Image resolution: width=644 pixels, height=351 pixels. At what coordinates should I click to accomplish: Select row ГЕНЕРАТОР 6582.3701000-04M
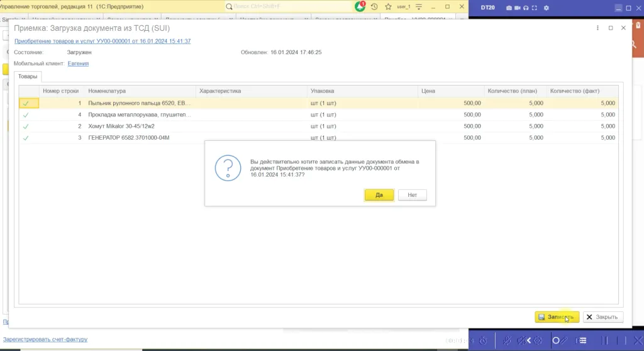[318, 138]
